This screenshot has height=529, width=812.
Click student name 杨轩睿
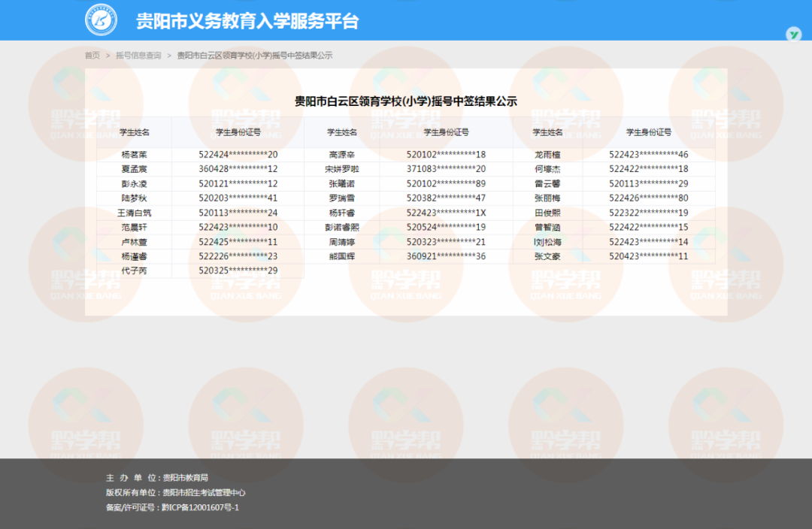click(342, 213)
